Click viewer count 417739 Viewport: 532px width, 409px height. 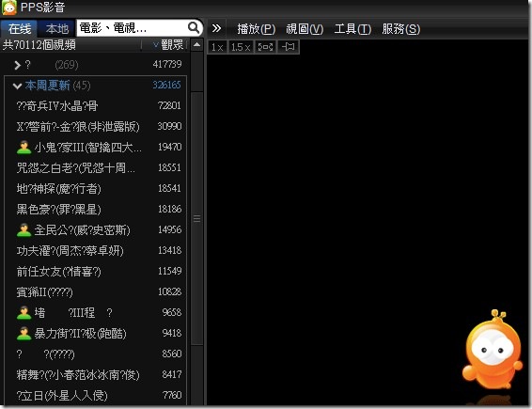(167, 64)
